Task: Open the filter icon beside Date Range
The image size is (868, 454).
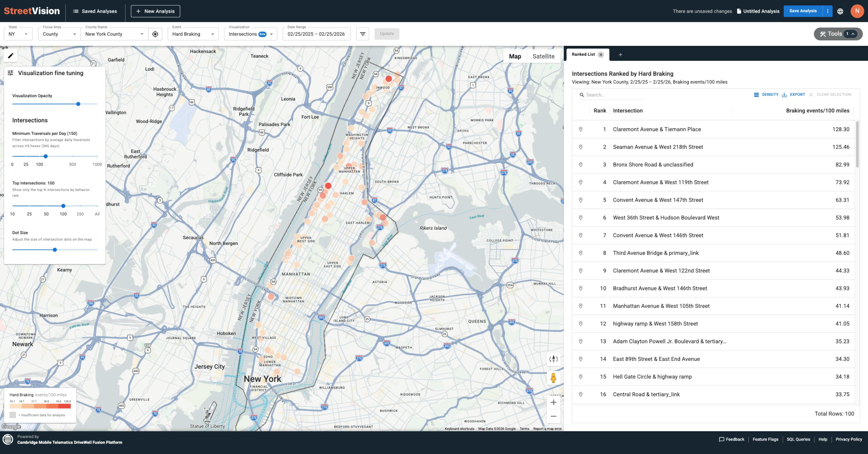Action: click(363, 34)
